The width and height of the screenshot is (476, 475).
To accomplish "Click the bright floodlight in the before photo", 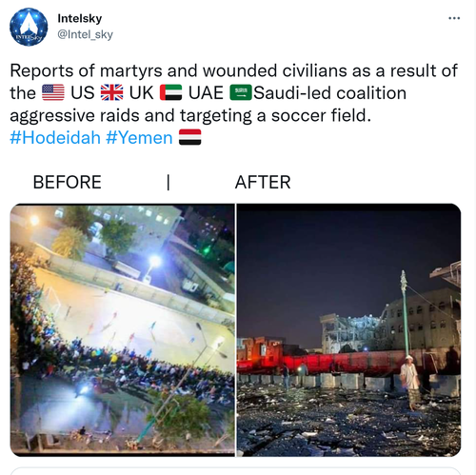I will coord(155,262).
